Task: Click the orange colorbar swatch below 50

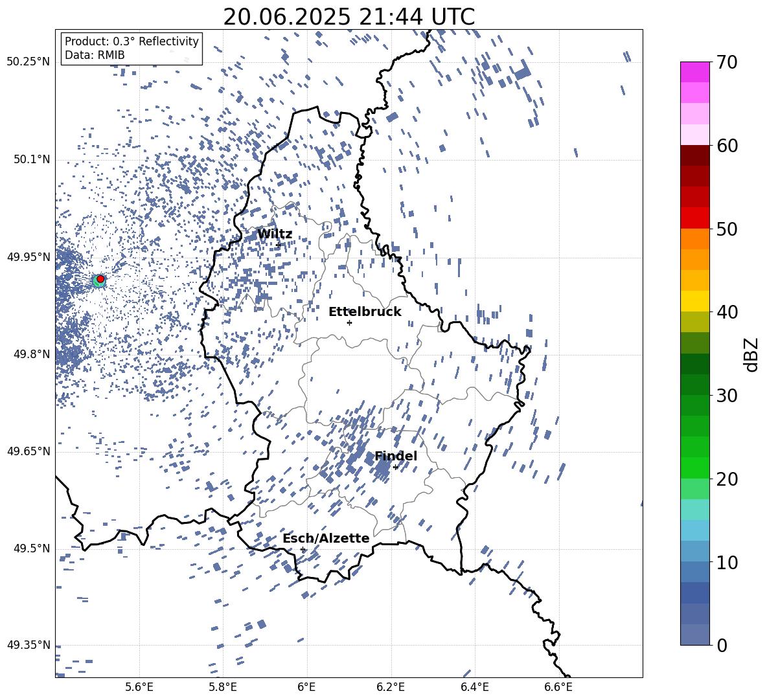Action: point(694,238)
